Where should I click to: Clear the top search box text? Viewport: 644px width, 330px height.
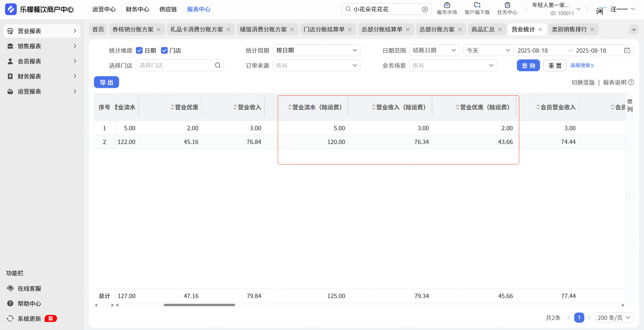[x=425, y=9]
